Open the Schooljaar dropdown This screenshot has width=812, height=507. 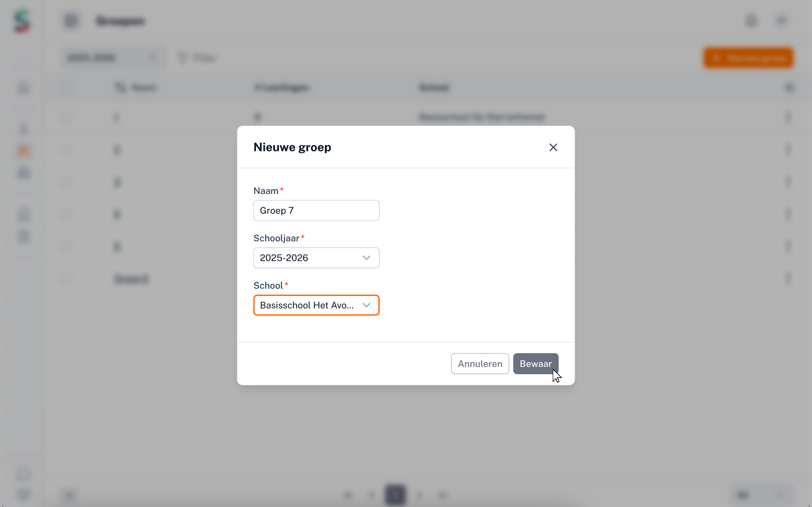click(x=316, y=258)
